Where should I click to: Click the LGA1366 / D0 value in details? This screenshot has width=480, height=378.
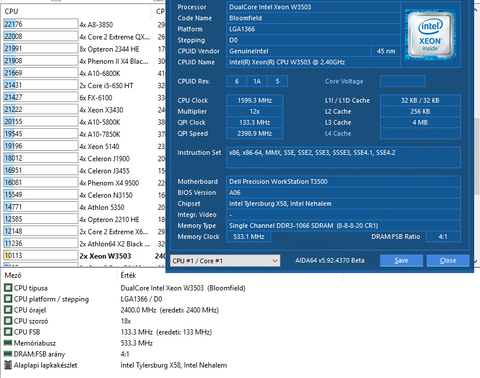tap(141, 299)
